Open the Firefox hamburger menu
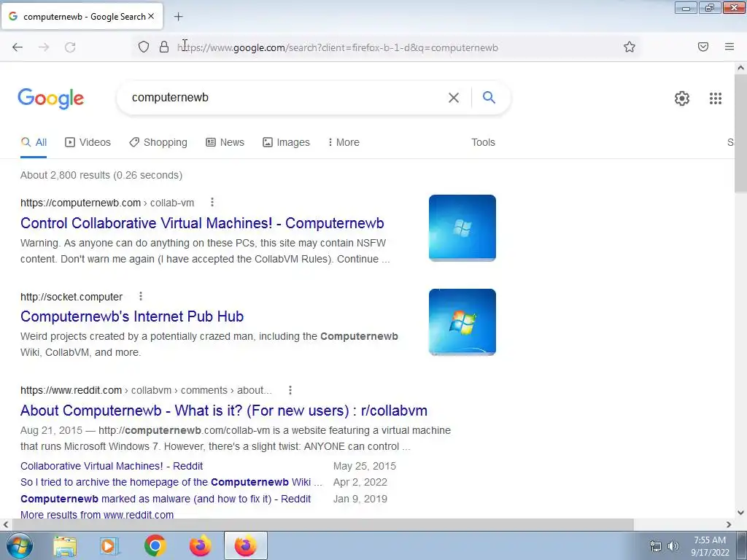 click(x=729, y=47)
